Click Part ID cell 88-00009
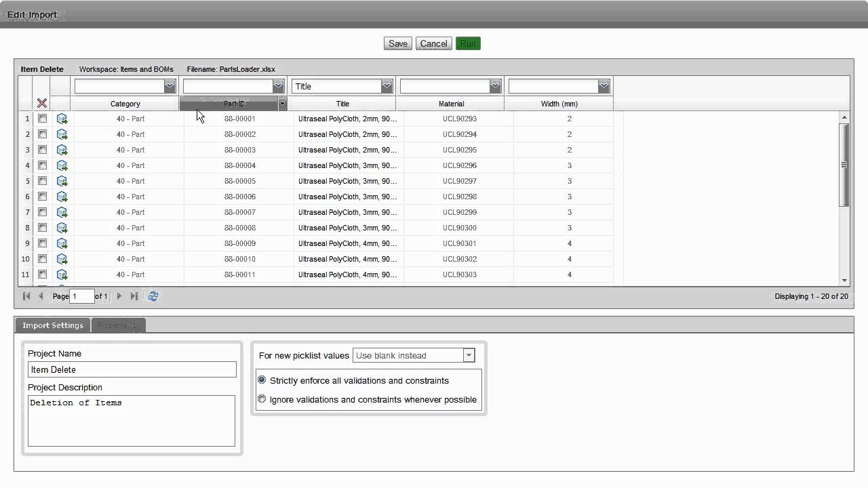The width and height of the screenshot is (868, 488). point(240,243)
